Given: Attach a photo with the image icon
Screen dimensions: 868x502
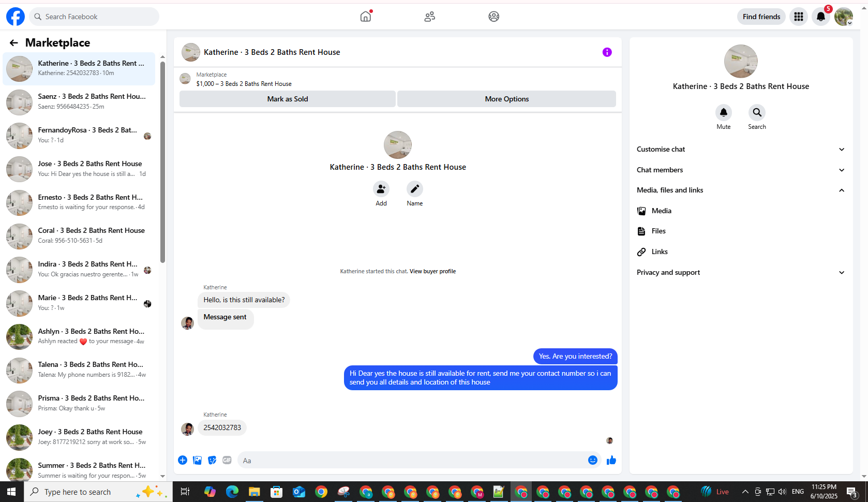Looking at the screenshot, I should coord(198,460).
